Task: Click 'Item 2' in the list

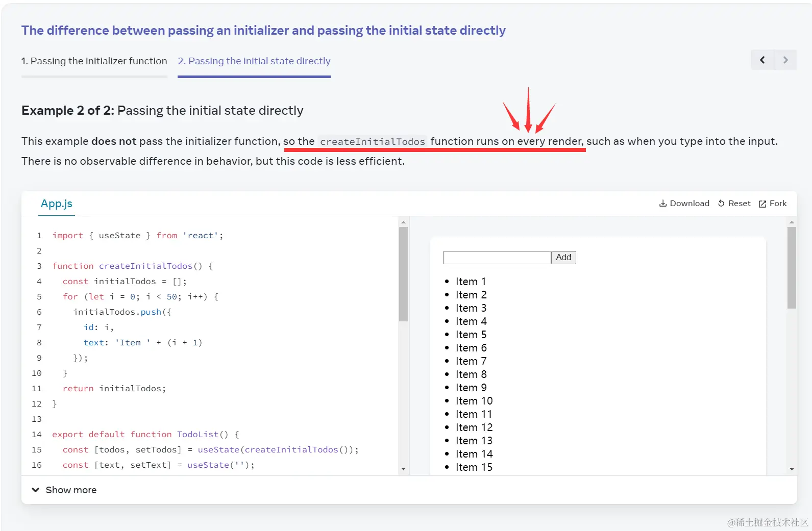Action: click(471, 295)
